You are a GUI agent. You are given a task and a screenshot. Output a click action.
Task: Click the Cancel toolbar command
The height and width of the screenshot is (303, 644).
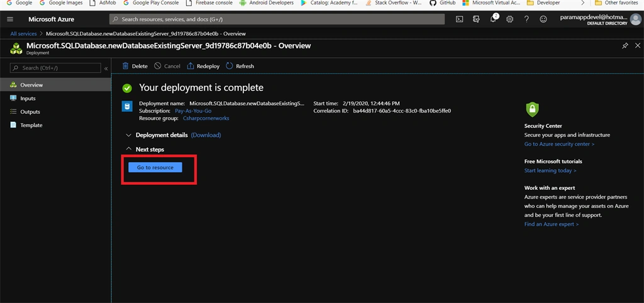click(167, 66)
